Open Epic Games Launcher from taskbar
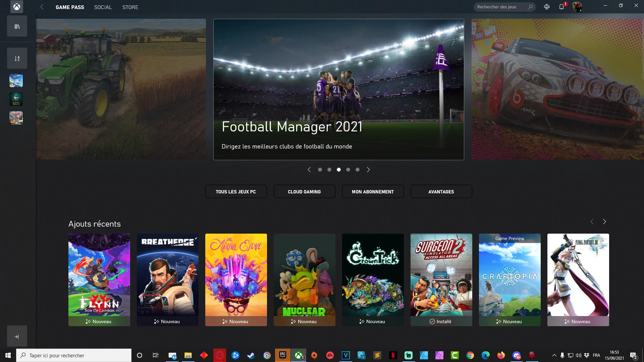The height and width of the screenshot is (362, 644). click(x=283, y=355)
